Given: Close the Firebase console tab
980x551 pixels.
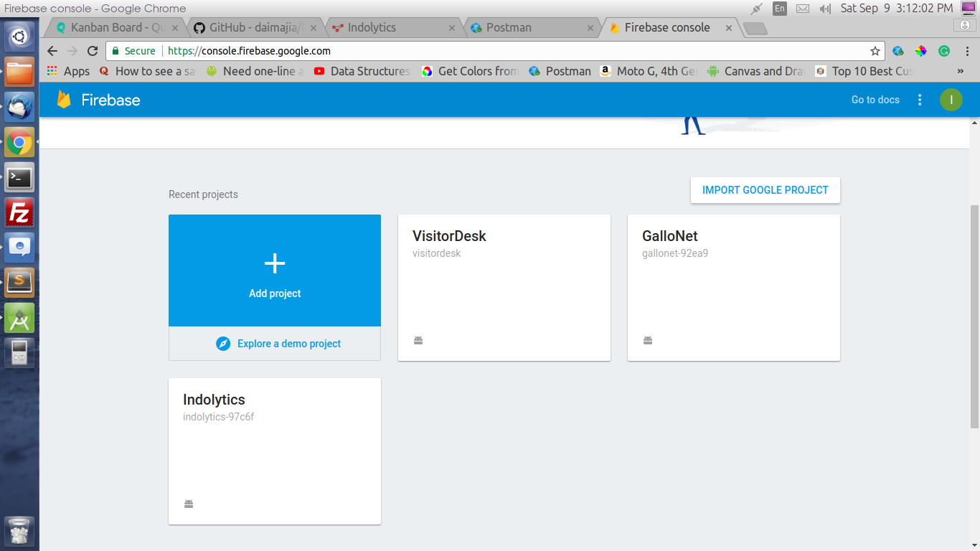Looking at the screenshot, I should pyautogui.click(x=728, y=28).
